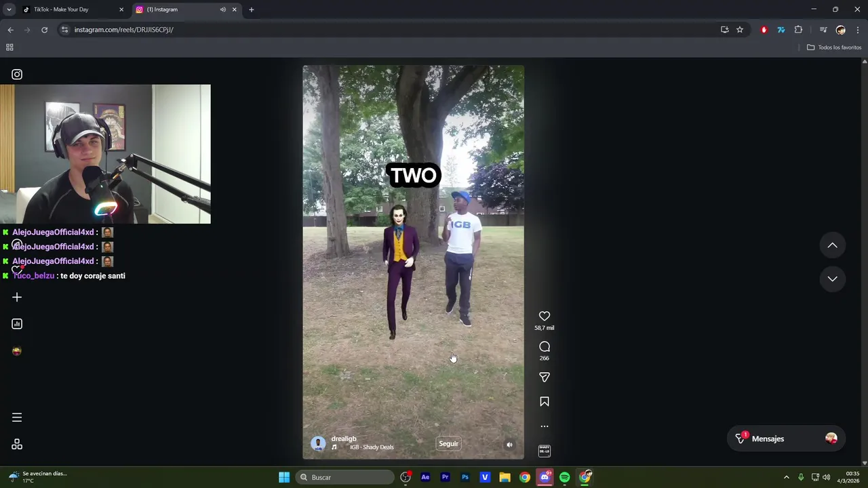This screenshot has height=488, width=868.
Task: Open Spotify from the taskbar
Action: 564,477
